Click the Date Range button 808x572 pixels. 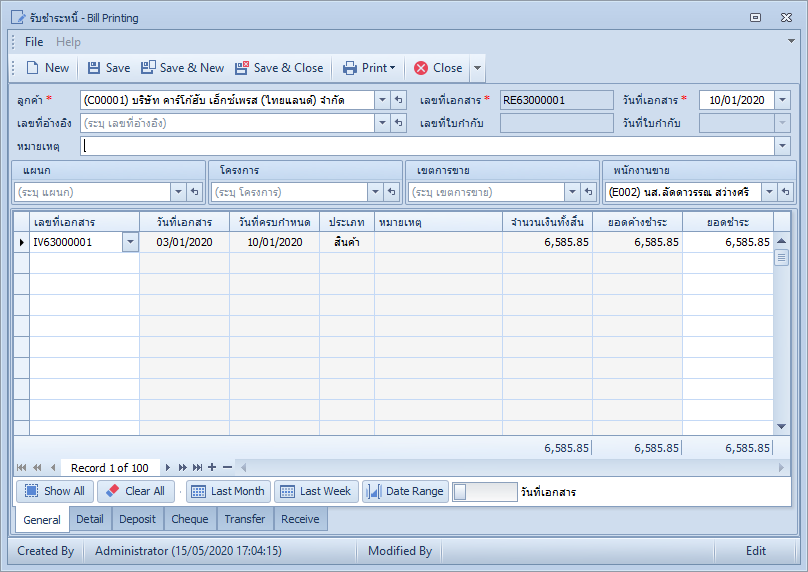406,491
